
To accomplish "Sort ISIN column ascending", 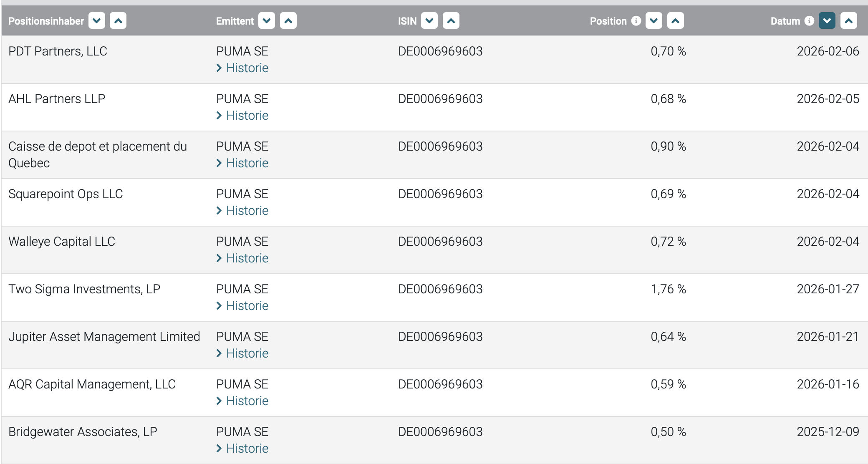I will coord(451,21).
